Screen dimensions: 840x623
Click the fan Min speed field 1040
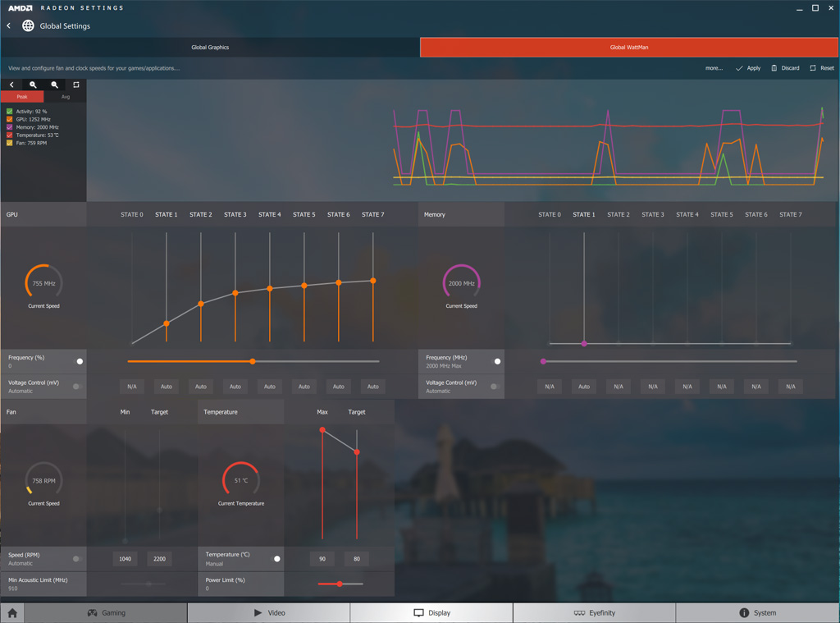(x=125, y=559)
